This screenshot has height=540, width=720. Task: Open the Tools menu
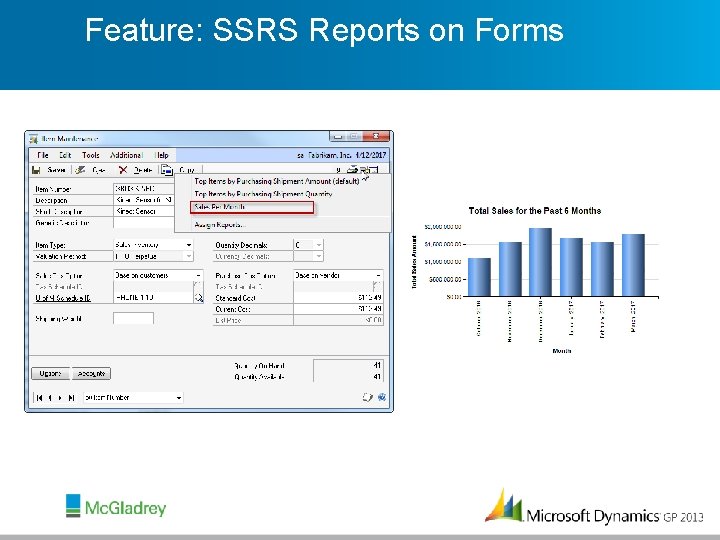(90, 155)
